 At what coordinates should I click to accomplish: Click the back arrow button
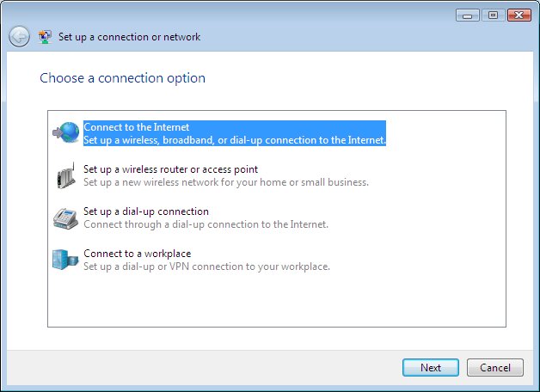pos(19,36)
